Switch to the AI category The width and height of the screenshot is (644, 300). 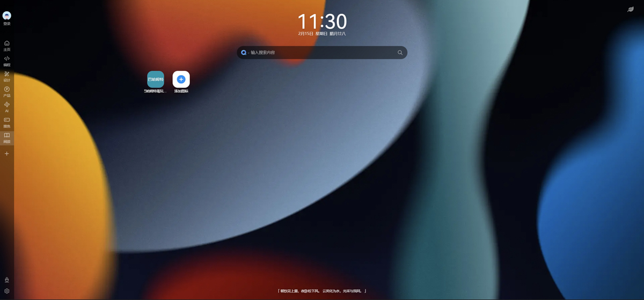tap(7, 107)
